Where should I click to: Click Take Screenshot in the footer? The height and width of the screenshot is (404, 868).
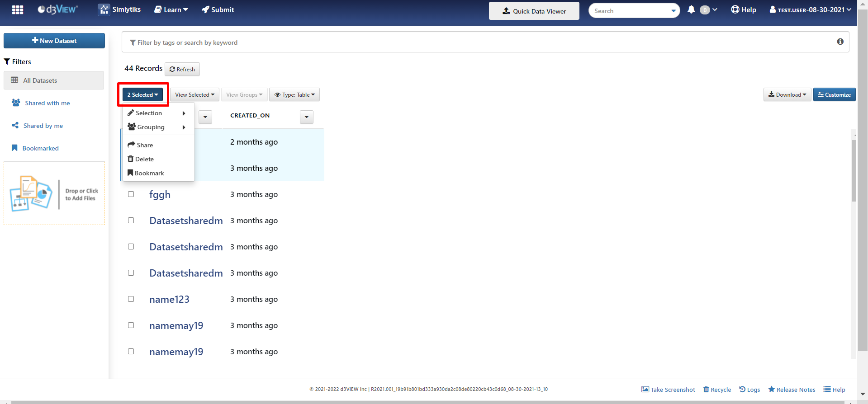point(668,390)
